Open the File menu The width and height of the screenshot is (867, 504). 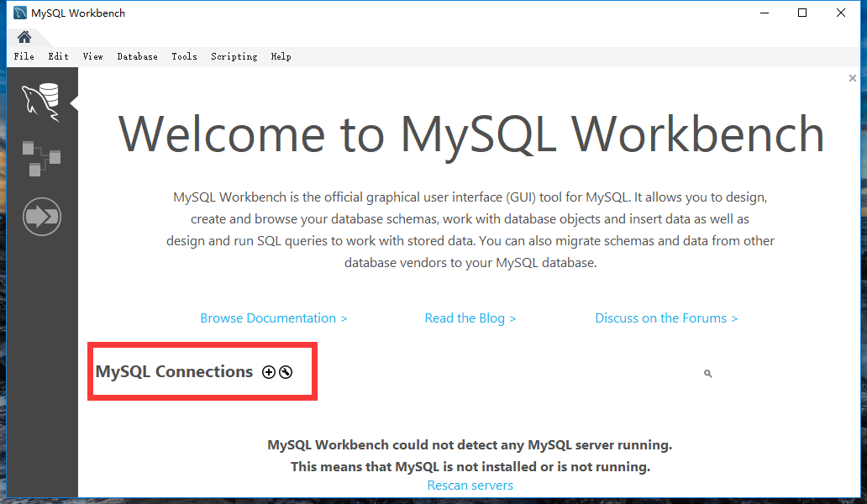[x=24, y=56]
